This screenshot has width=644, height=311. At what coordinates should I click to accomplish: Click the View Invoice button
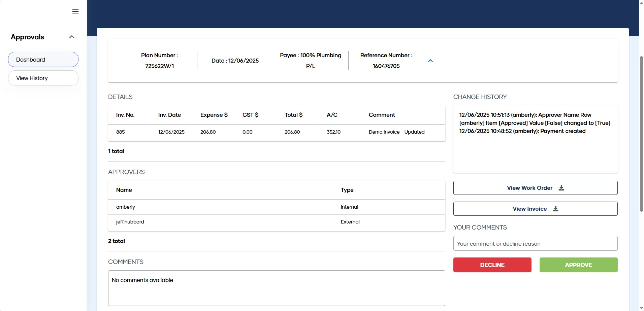tap(535, 209)
